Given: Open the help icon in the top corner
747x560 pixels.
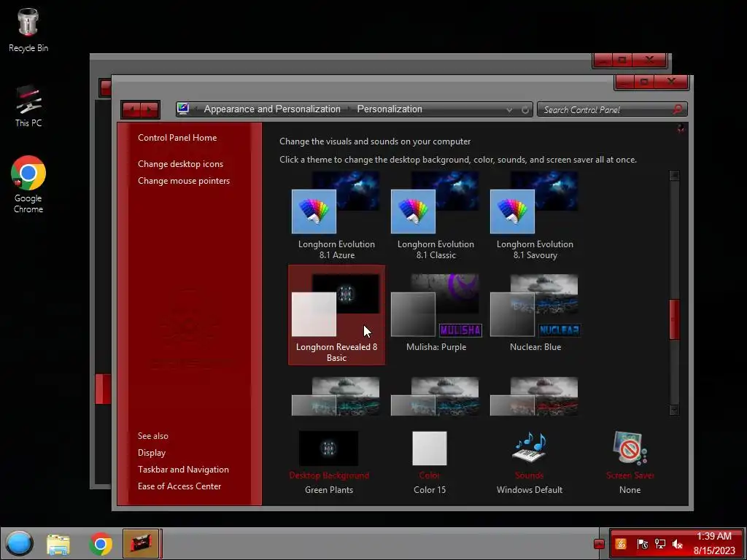Looking at the screenshot, I should coord(681,128).
